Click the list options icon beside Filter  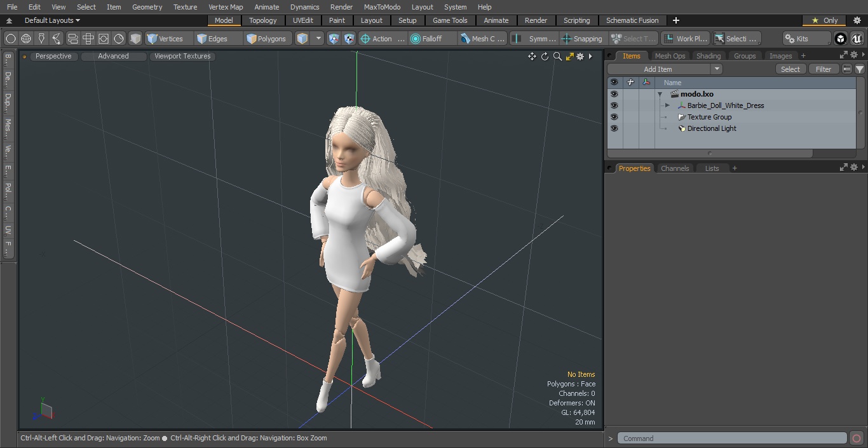pos(847,69)
